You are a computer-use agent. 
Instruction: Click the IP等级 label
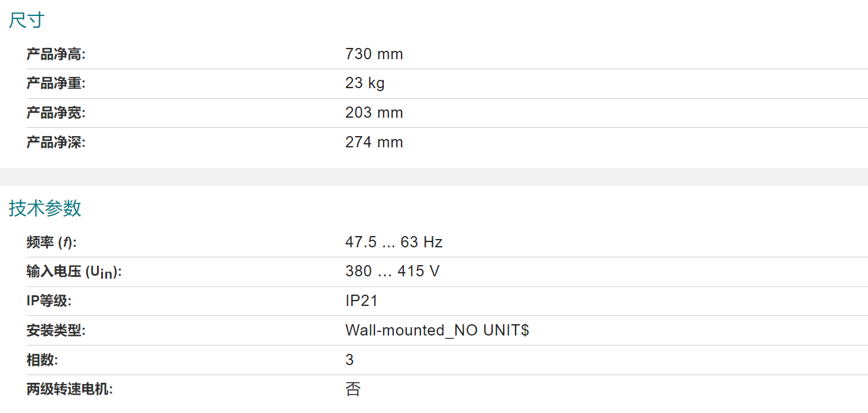tap(49, 301)
